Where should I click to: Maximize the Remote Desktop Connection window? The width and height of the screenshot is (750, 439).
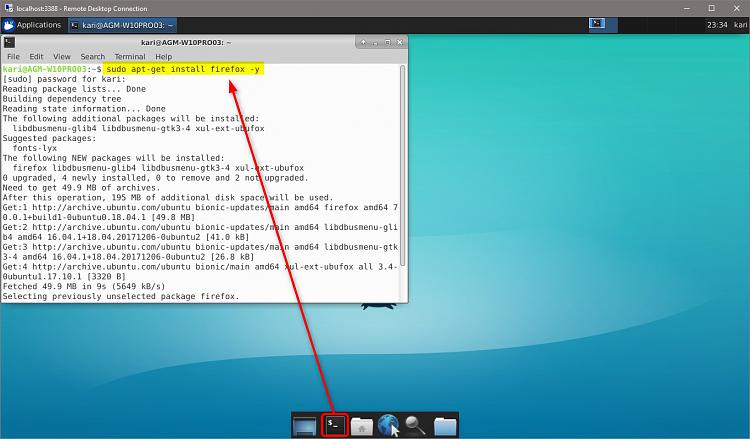point(712,8)
